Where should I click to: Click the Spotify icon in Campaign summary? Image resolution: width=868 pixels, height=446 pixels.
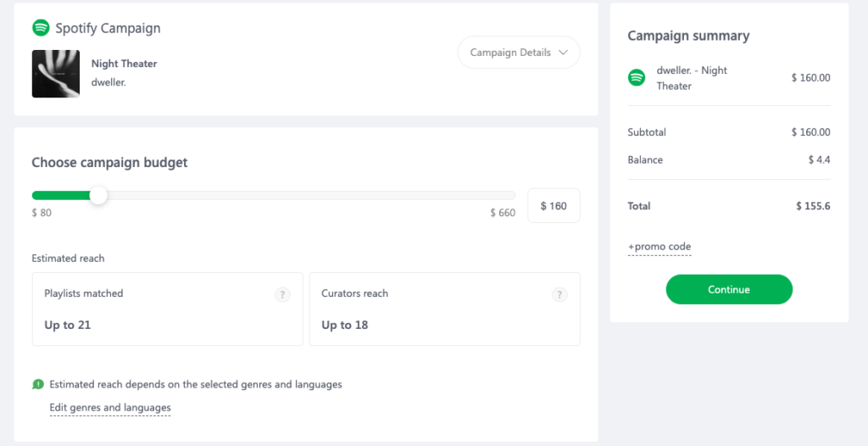tap(637, 77)
